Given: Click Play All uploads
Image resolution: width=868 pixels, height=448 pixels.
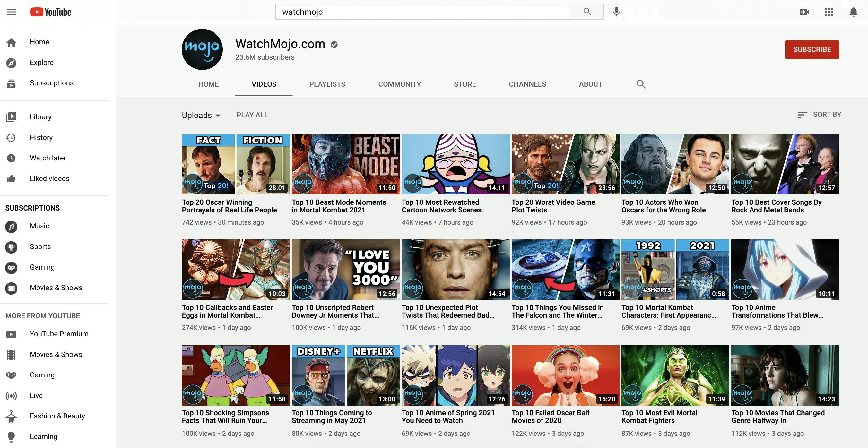Looking at the screenshot, I should (x=252, y=115).
